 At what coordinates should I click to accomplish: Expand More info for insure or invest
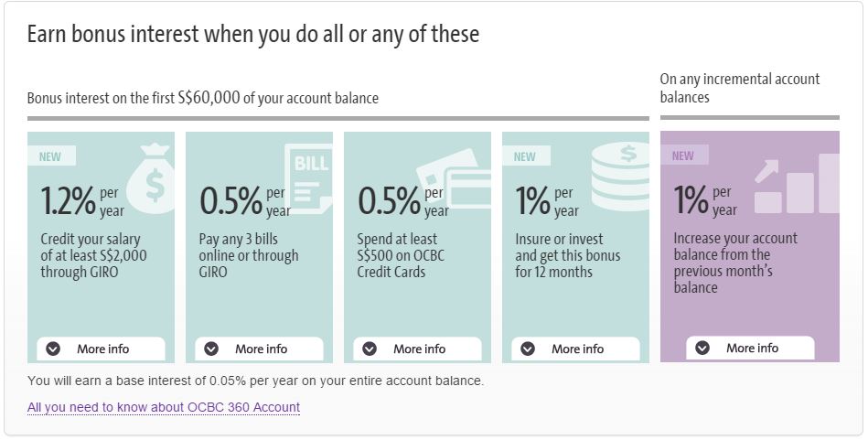point(575,349)
